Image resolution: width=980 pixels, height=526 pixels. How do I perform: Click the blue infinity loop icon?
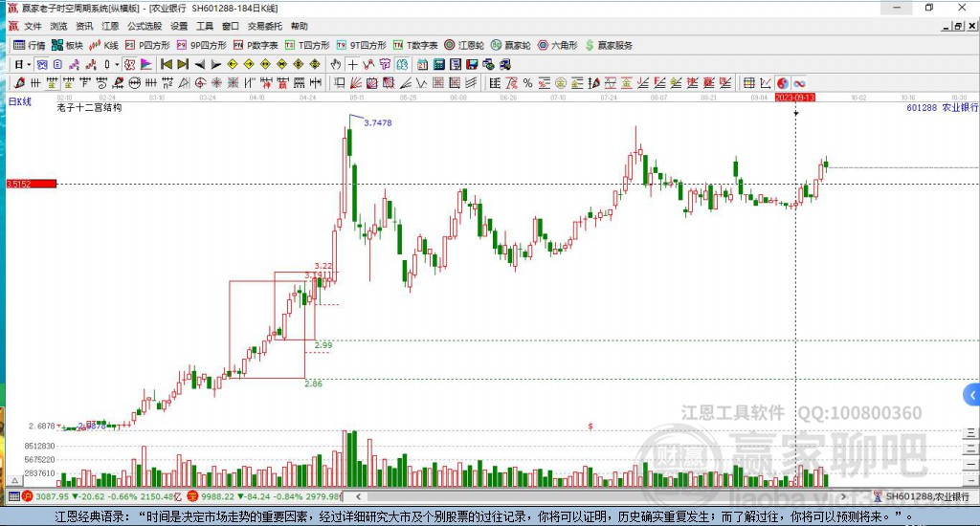pyautogui.click(x=799, y=83)
